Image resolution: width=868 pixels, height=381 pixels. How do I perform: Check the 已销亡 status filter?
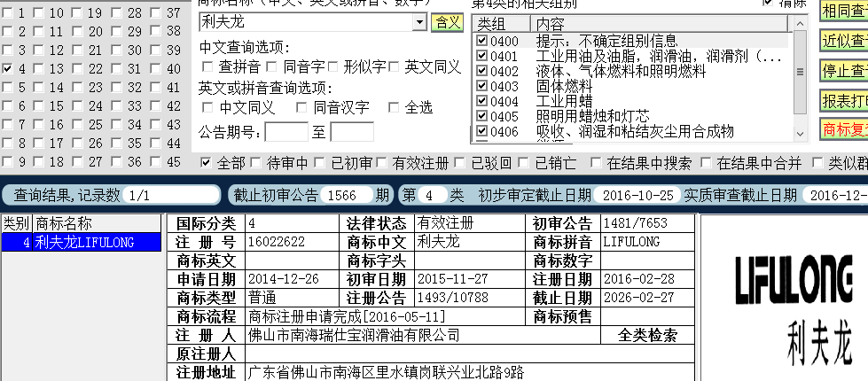[x=523, y=162]
